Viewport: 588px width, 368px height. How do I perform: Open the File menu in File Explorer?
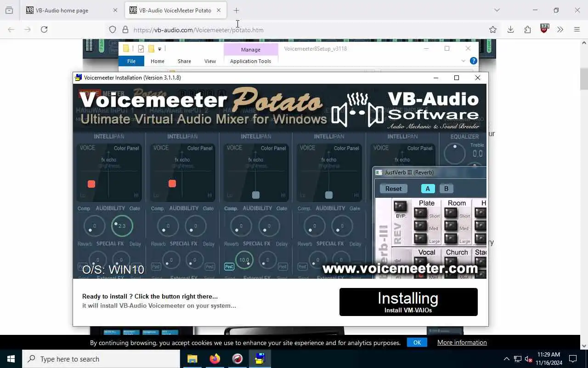tap(131, 61)
